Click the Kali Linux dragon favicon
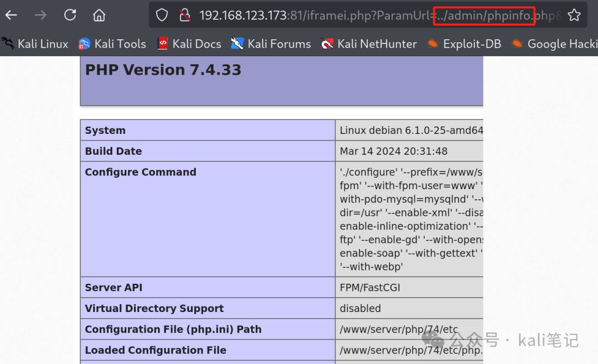The width and height of the screenshot is (598, 364). tap(8, 44)
